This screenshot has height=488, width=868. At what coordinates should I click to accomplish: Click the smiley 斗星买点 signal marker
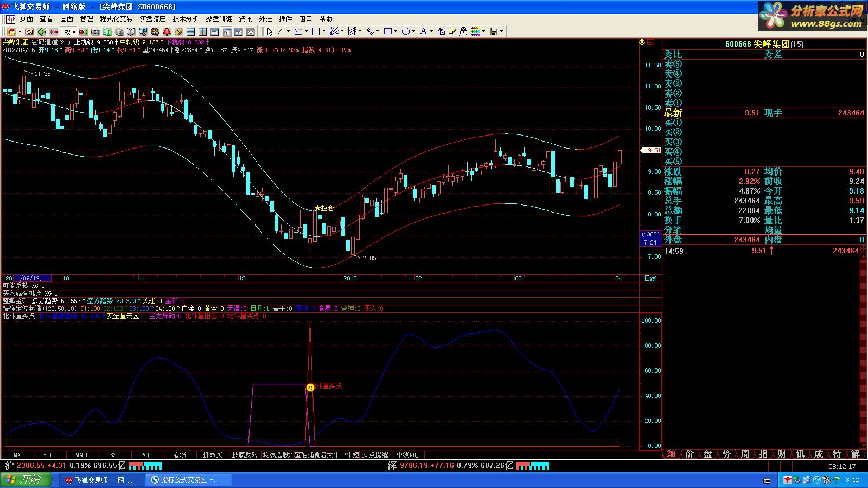310,388
